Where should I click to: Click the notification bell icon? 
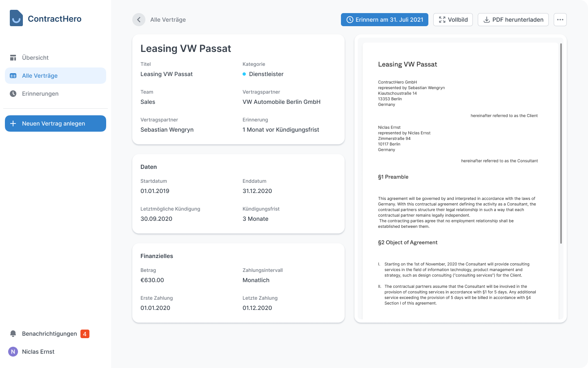(13, 334)
